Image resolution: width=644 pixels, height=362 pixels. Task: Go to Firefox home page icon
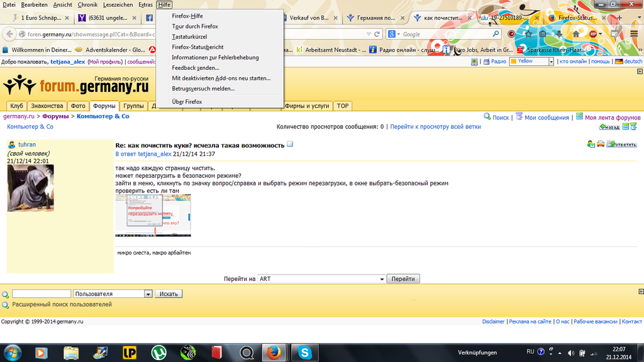coord(576,34)
